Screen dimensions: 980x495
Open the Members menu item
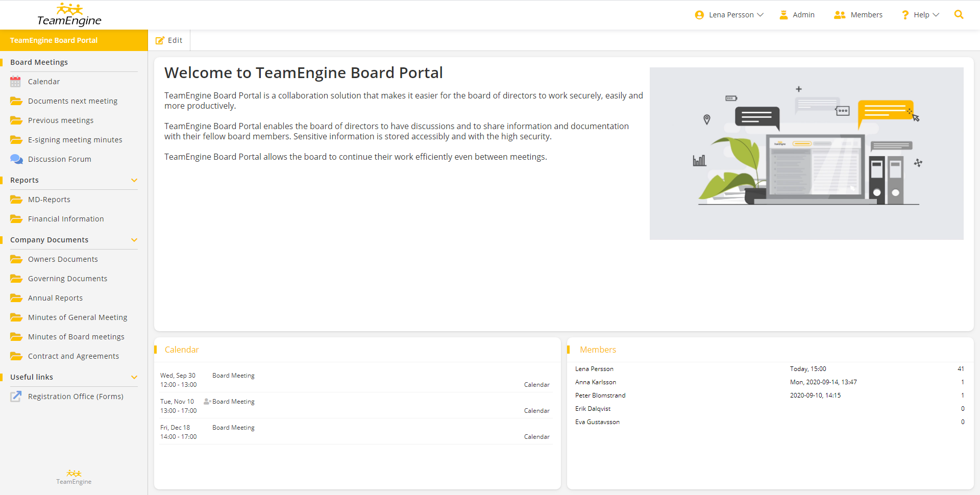(x=866, y=15)
